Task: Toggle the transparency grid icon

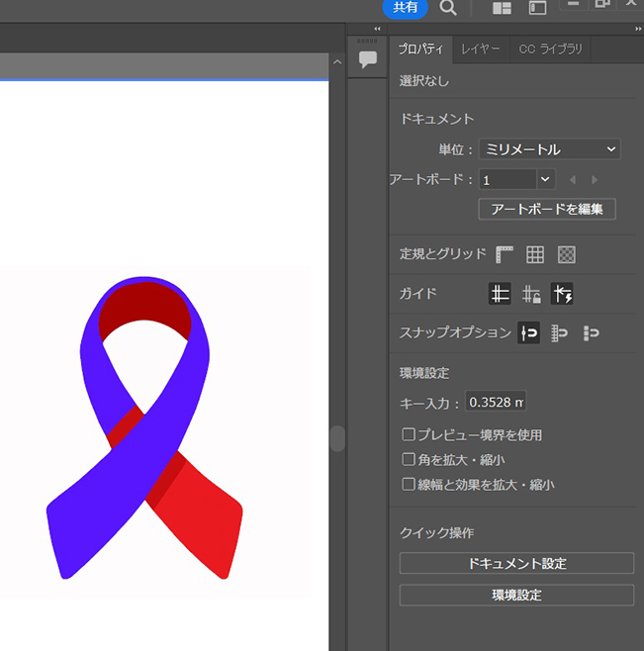Action: click(x=567, y=254)
